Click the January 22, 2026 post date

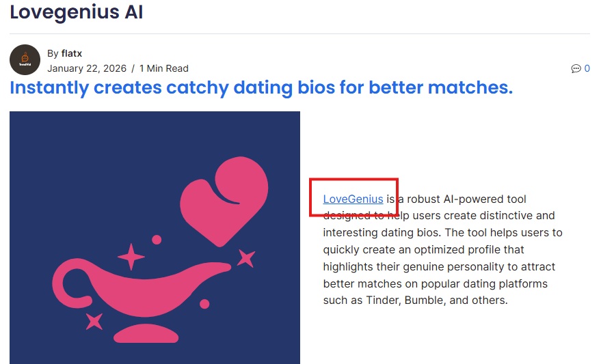point(87,68)
